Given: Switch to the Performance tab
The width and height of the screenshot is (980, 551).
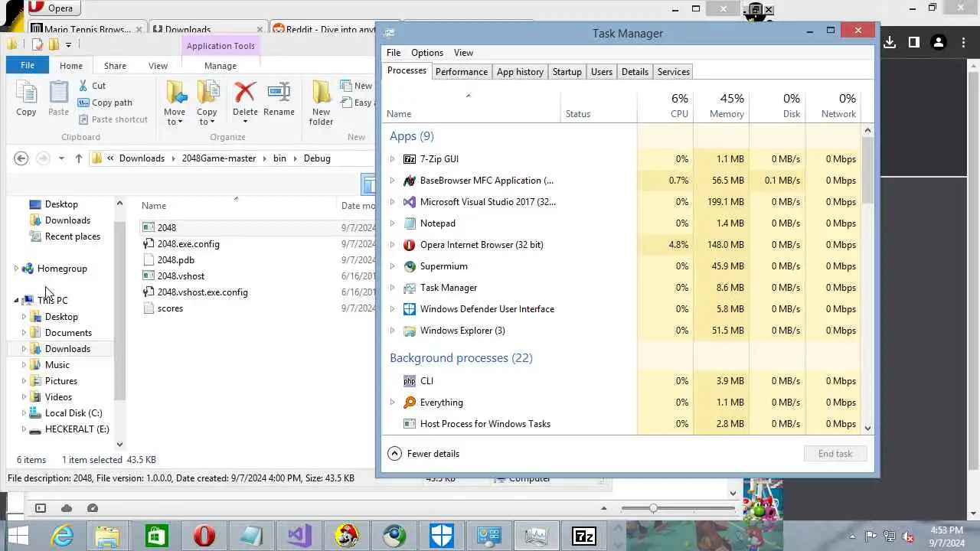Looking at the screenshot, I should [461, 72].
